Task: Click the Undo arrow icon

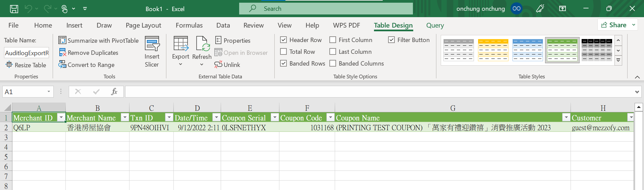Action: (29, 9)
